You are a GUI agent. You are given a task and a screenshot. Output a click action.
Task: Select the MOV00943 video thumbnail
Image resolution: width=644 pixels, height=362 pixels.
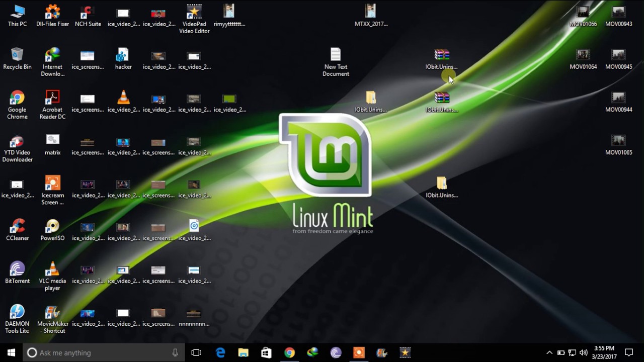[618, 15]
